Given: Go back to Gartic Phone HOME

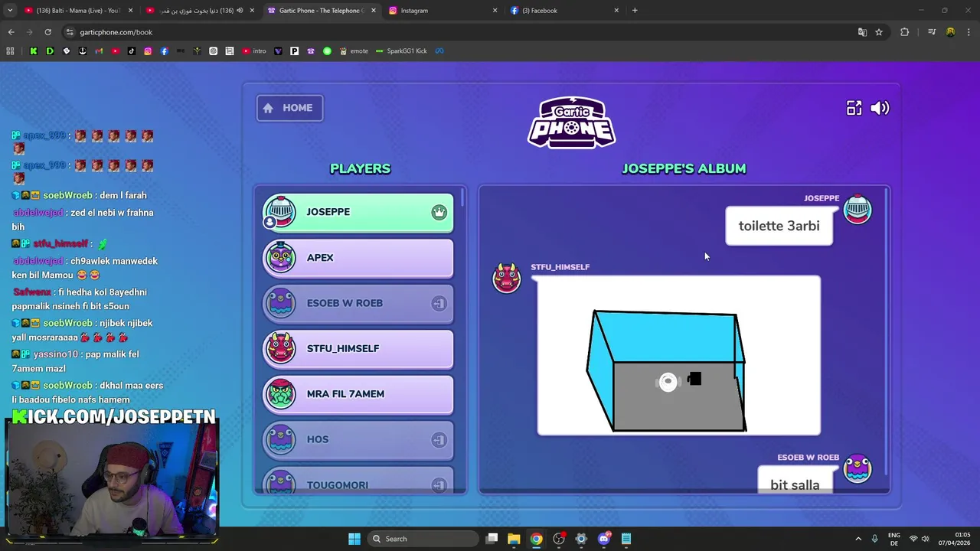Looking at the screenshot, I should [289, 108].
